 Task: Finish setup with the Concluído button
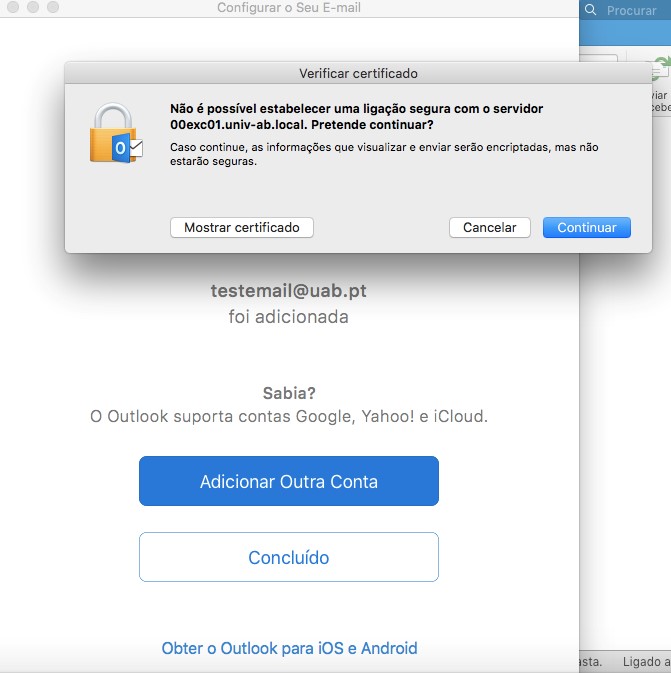(288, 557)
